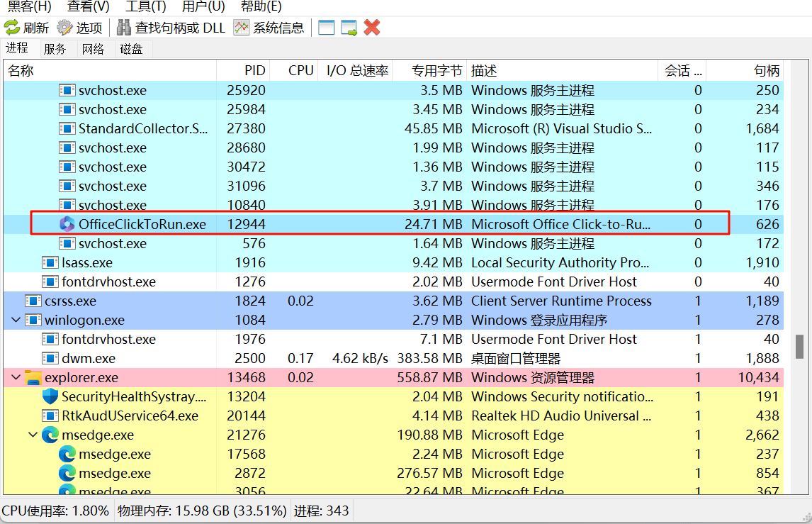Viewport: 812px width, 524px height.
Task: Click the 刷新 refresh toolbar icon
Action: [x=12, y=28]
